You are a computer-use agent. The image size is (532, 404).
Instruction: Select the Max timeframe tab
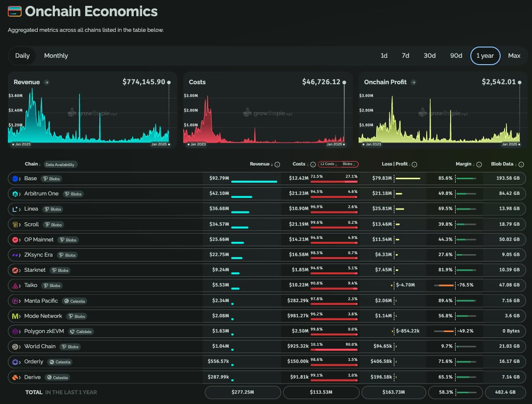[514, 56]
